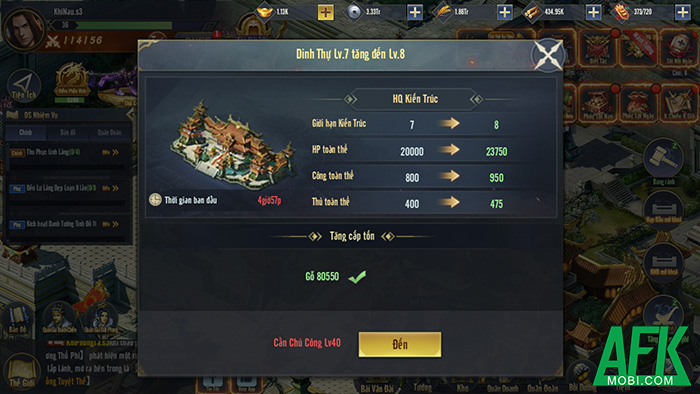Collapse the DS Nhiệm Vụ quest panel

pyautogui.click(x=130, y=115)
